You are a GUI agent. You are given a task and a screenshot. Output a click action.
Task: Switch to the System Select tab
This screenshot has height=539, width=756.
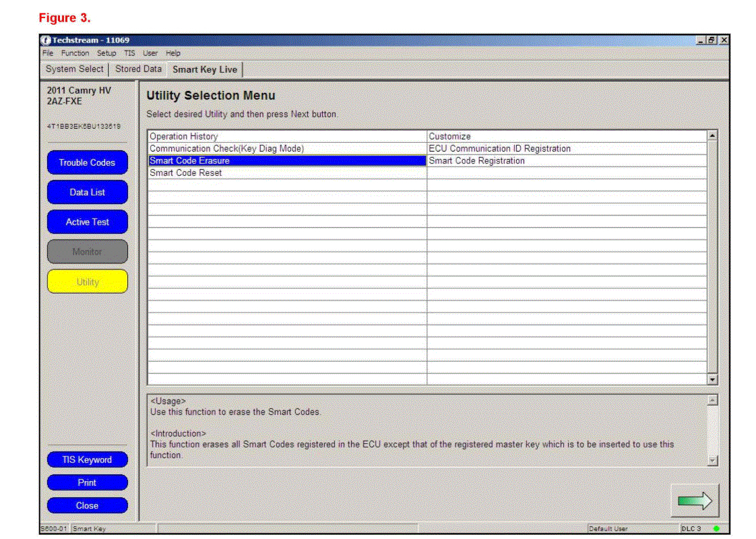coord(74,69)
